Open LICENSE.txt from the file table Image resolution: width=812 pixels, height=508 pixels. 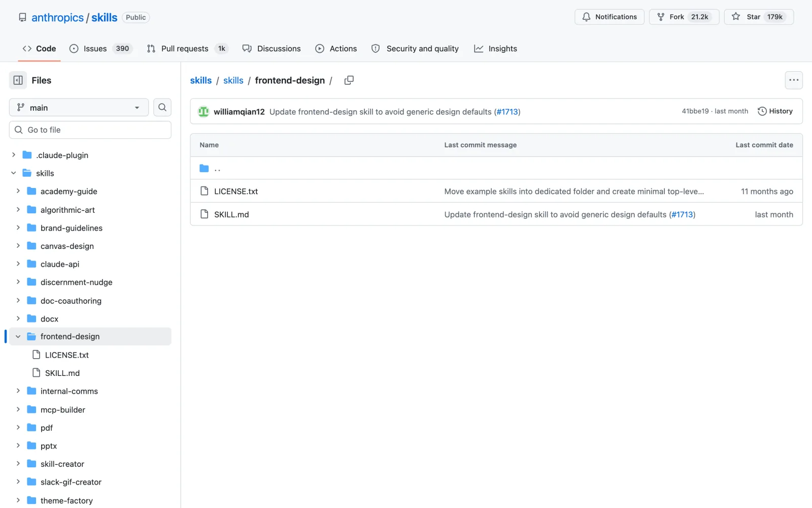[236, 192]
